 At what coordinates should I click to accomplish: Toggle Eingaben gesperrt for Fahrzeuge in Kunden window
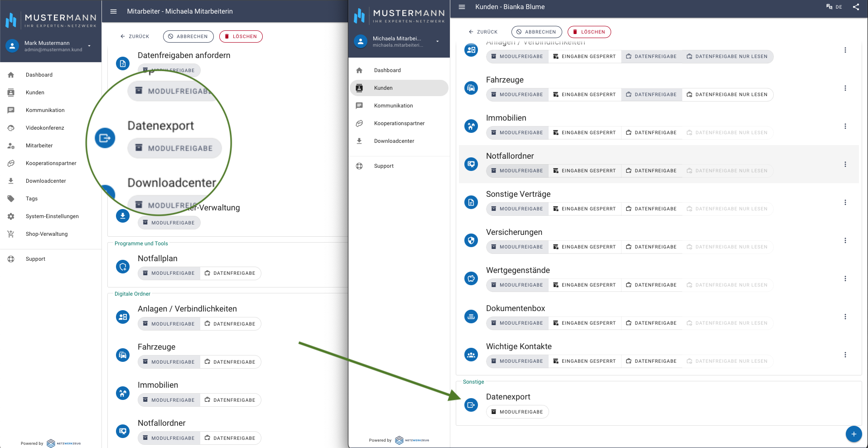[x=584, y=95]
